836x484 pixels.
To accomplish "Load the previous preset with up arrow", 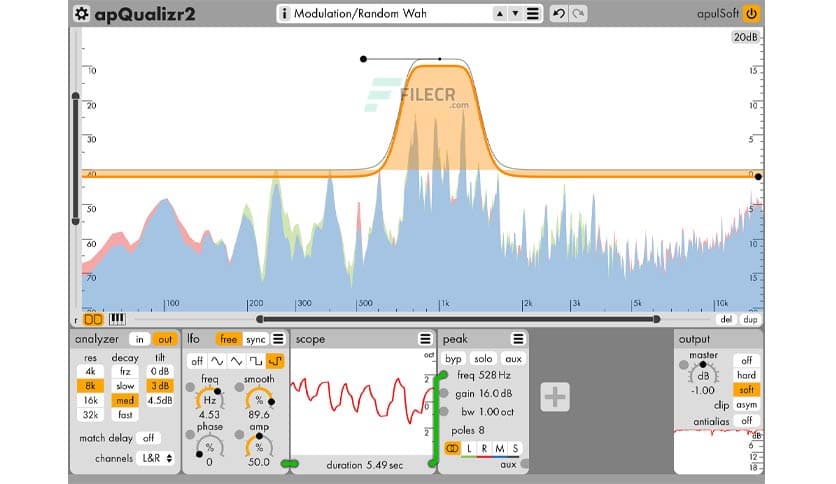I will pyautogui.click(x=500, y=14).
